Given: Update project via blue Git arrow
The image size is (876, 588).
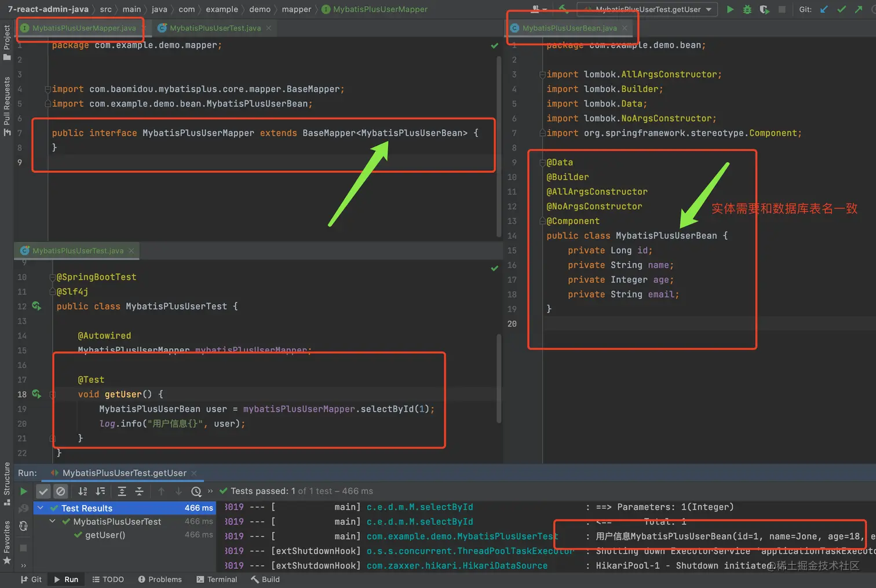Looking at the screenshot, I should coord(824,9).
